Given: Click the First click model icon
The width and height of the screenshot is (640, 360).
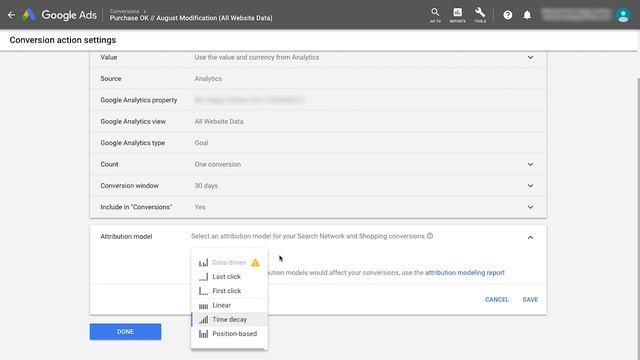Looking at the screenshot, I should tap(203, 291).
